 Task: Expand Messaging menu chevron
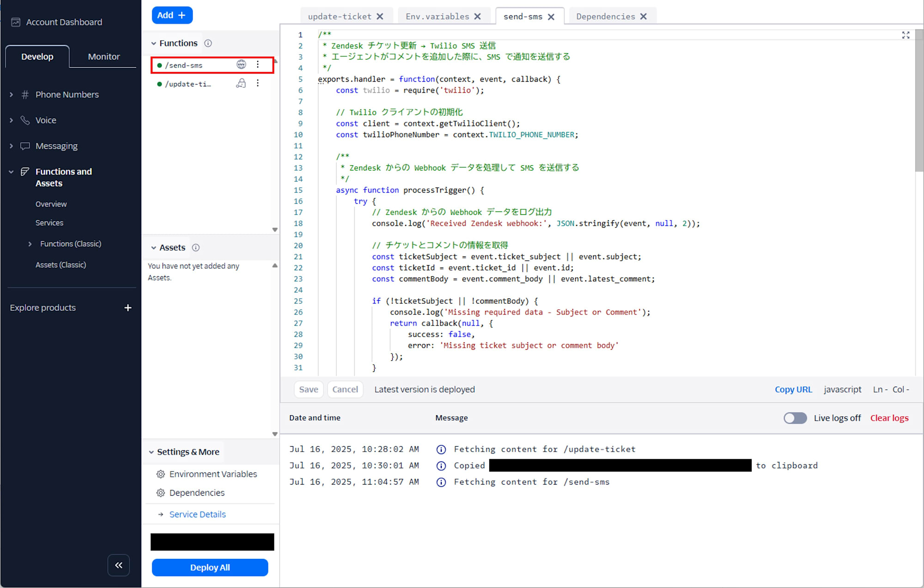[x=11, y=146]
